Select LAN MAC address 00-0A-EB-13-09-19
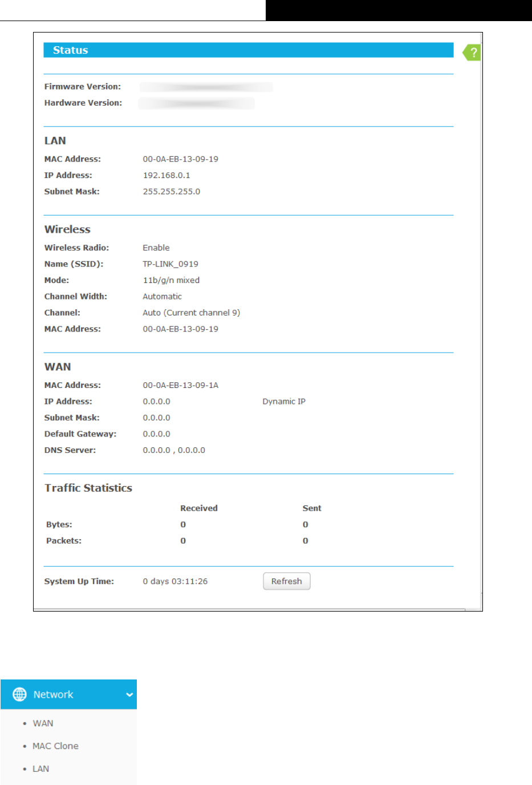 point(180,159)
